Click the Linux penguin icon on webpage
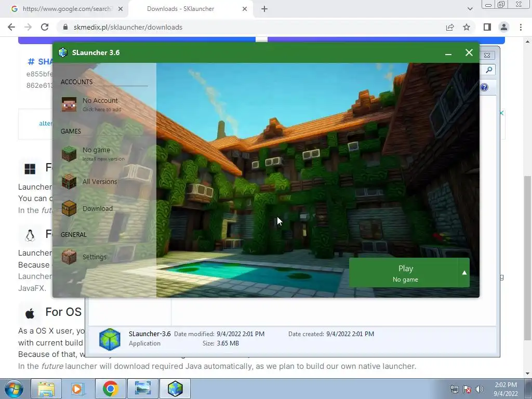532x399 pixels. click(x=30, y=235)
